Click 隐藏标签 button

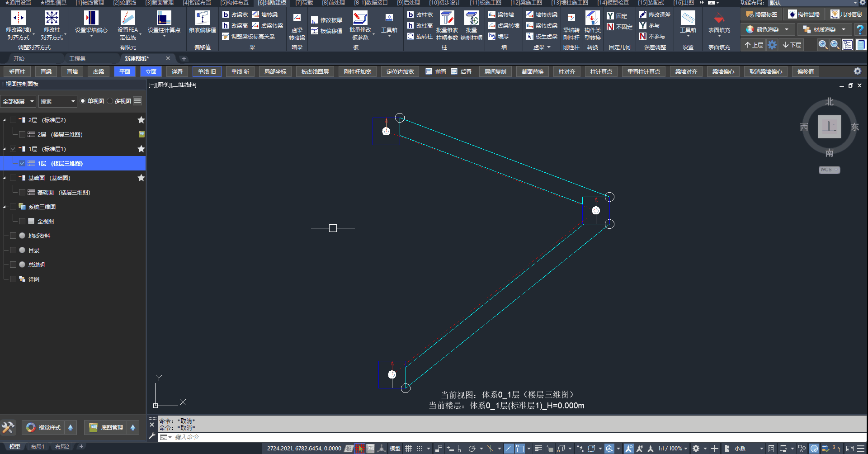(x=762, y=14)
